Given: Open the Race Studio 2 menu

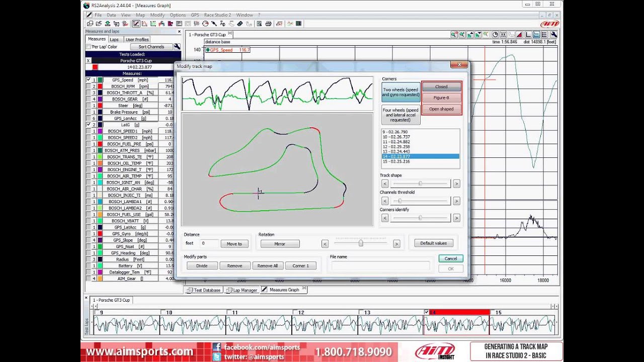Looking at the screenshot, I should [x=217, y=15].
